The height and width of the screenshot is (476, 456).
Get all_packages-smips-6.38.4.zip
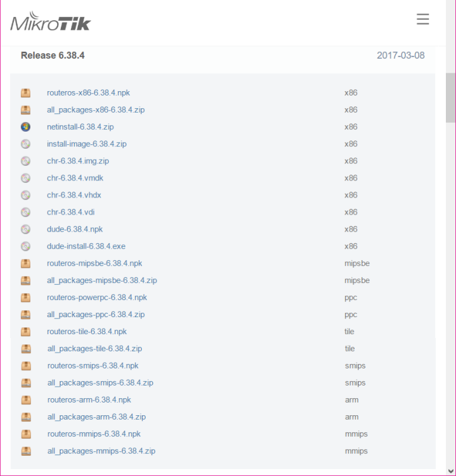pyautogui.click(x=100, y=382)
